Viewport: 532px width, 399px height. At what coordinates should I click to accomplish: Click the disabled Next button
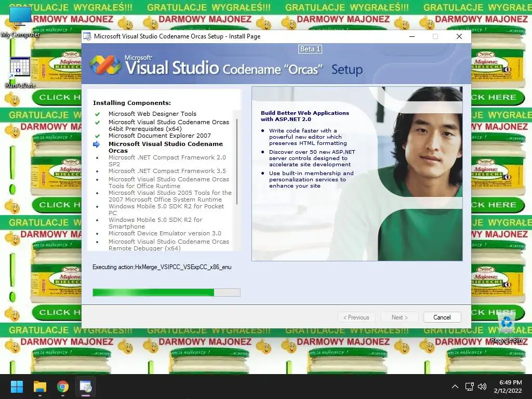(x=400, y=317)
